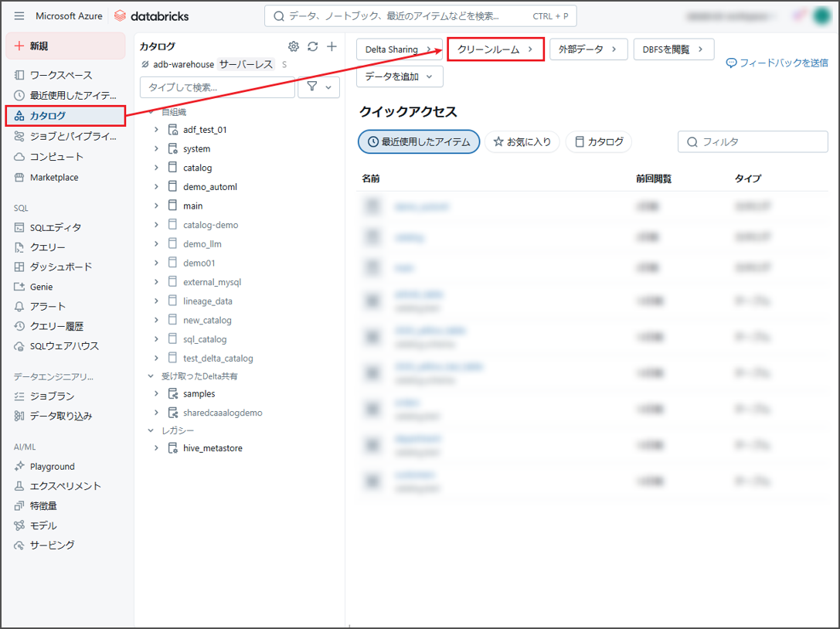Click the samples shared catalog icon
The height and width of the screenshot is (629, 840).
point(172,394)
